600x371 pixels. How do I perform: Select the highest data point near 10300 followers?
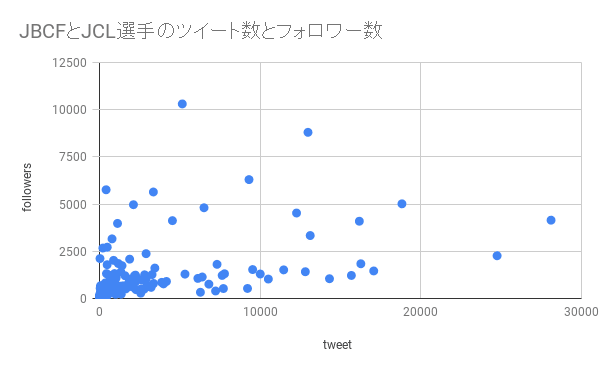[x=182, y=104]
